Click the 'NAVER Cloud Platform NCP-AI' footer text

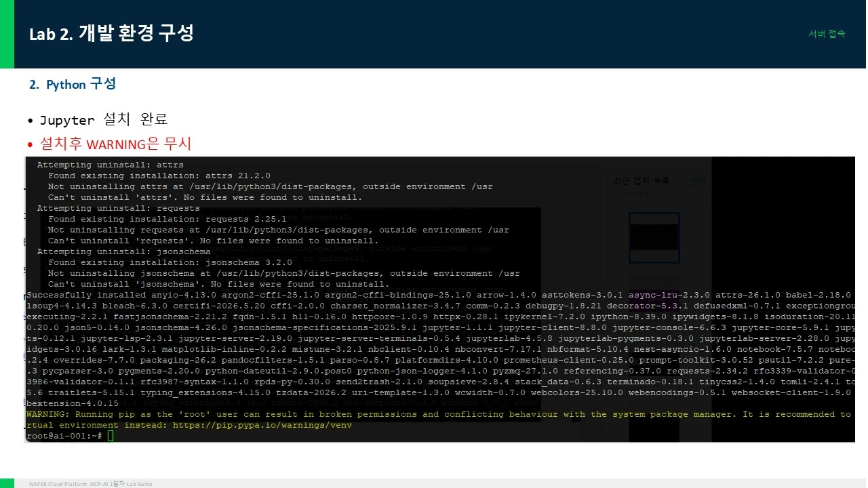[x=90, y=484]
